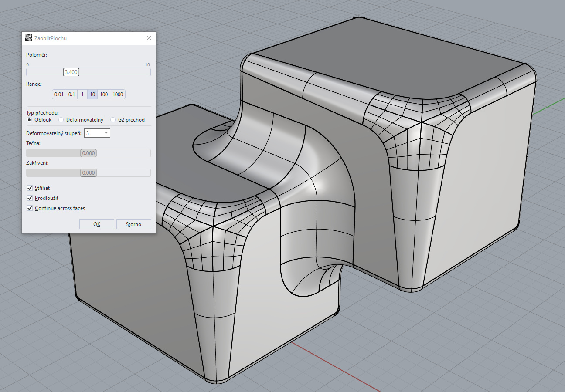Confirm the fillet with OK
The height and width of the screenshot is (392, 565).
click(x=97, y=224)
